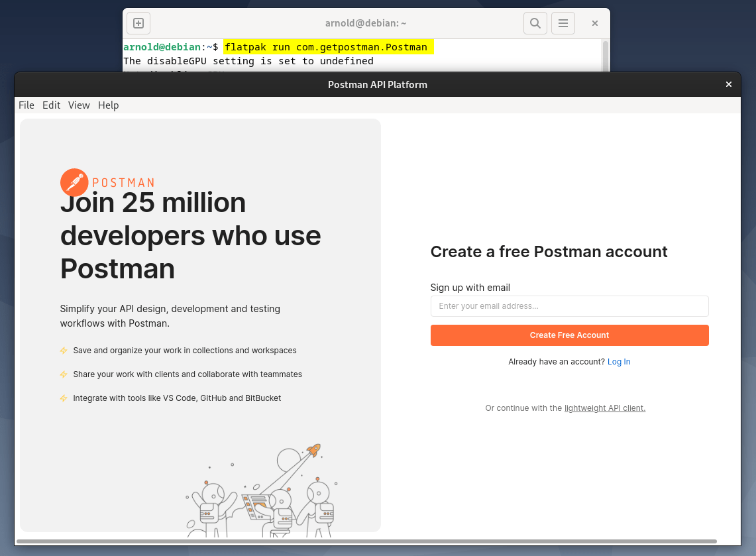The width and height of the screenshot is (756, 556).
Task: Click the Create Free Account button
Action: point(569,335)
